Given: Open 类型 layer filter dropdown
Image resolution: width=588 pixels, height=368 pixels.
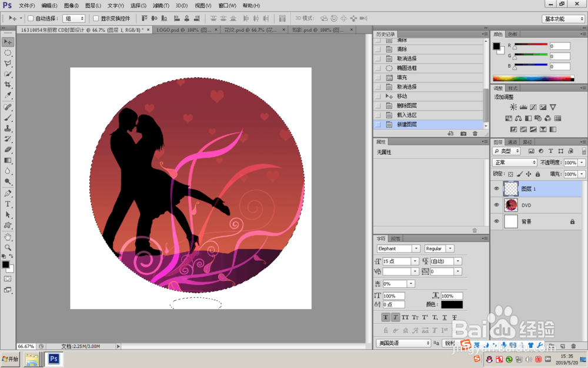Looking at the screenshot, I should [x=506, y=151].
